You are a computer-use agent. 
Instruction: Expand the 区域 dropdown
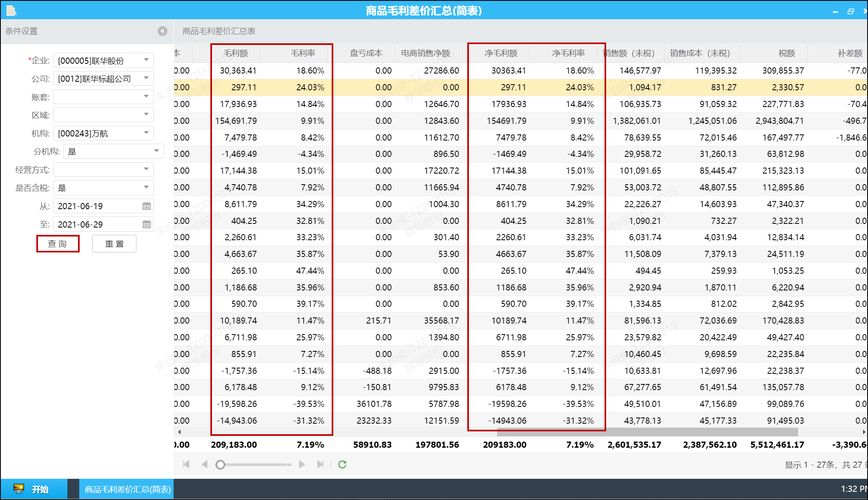click(146, 115)
